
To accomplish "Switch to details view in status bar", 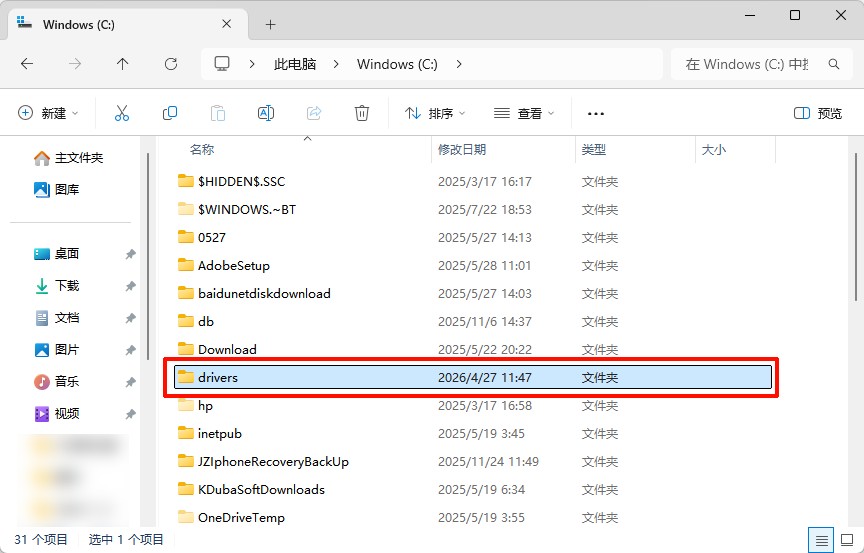I will (821, 540).
